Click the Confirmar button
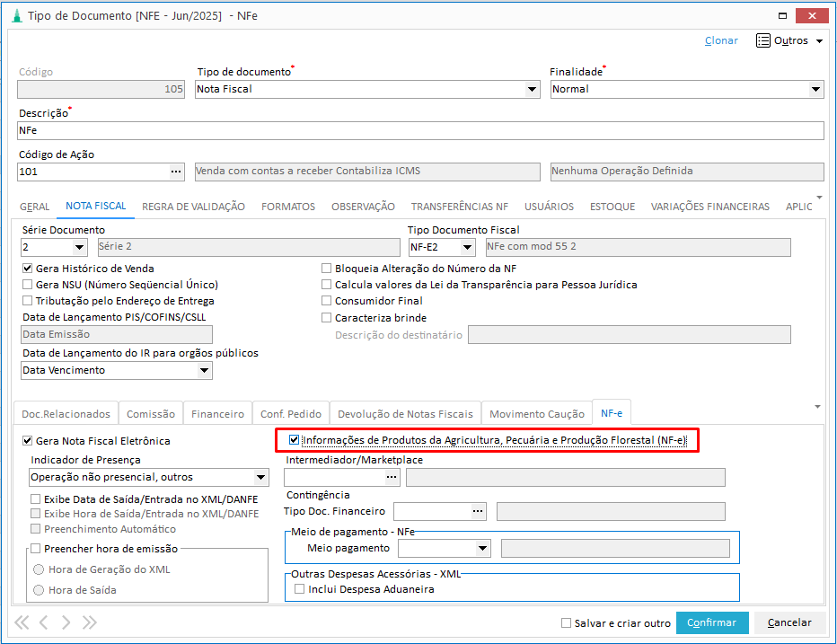 click(711, 622)
